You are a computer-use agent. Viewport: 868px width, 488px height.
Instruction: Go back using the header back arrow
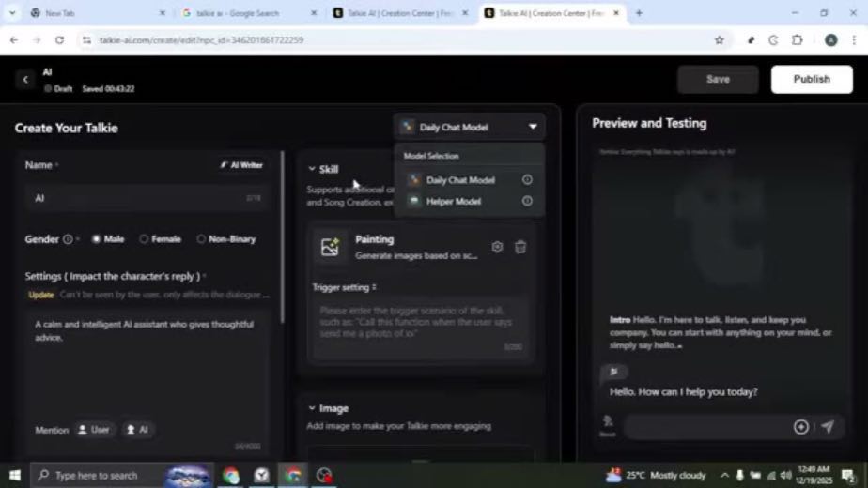point(25,80)
